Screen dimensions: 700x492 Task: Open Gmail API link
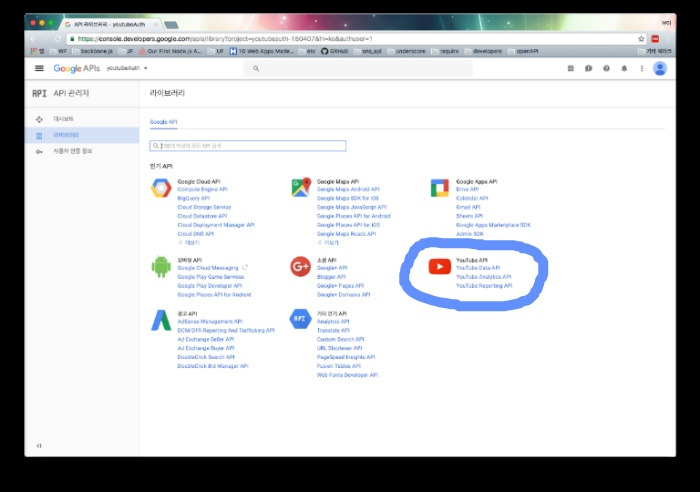pos(468,207)
